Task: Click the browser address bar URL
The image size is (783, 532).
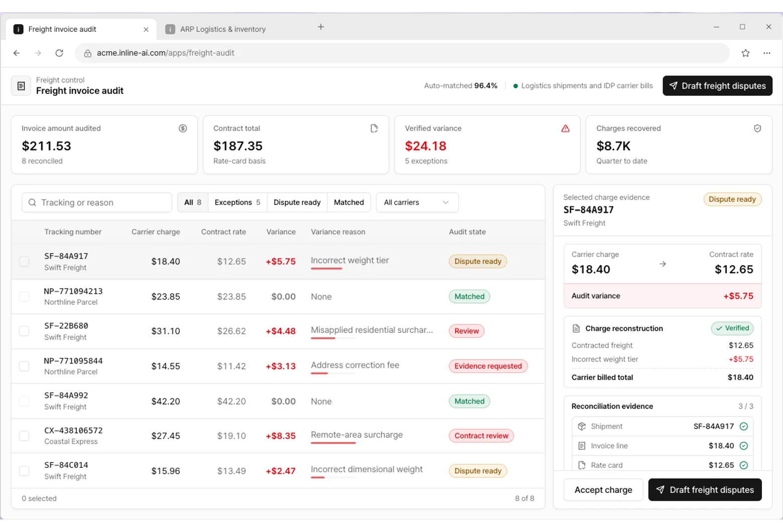Action: (166, 53)
